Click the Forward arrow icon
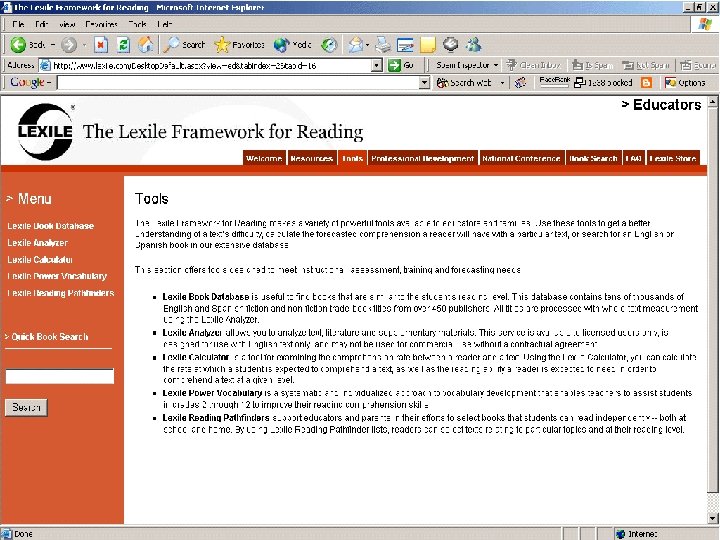The image size is (720, 540). [69, 45]
